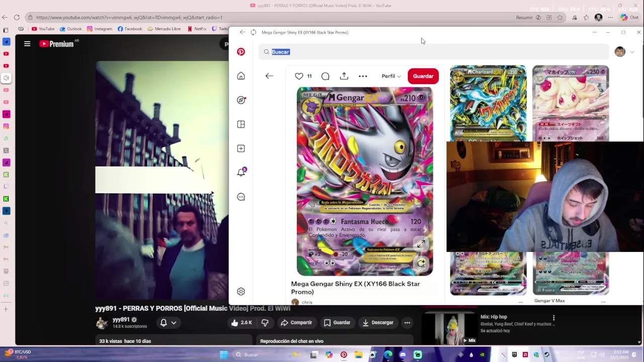
Task: Open File Explorer from the taskbar
Action: pyautogui.click(x=358, y=355)
